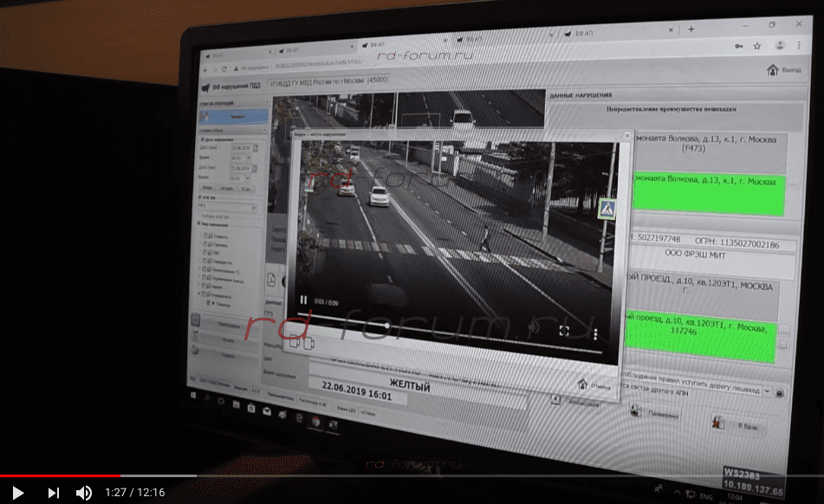The width and height of the screenshot is (824, 504).
Task: Open the browser profile avatar
Action: [780, 46]
